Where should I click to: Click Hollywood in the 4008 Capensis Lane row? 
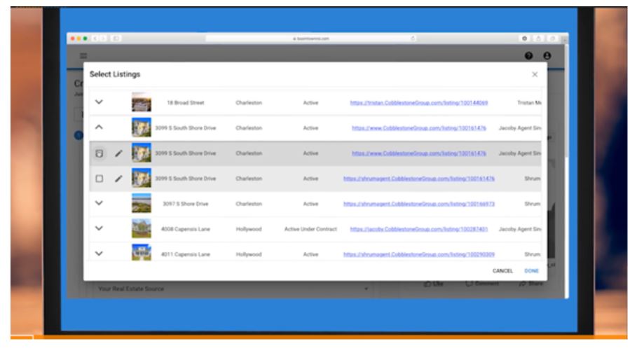pos(249,229)
